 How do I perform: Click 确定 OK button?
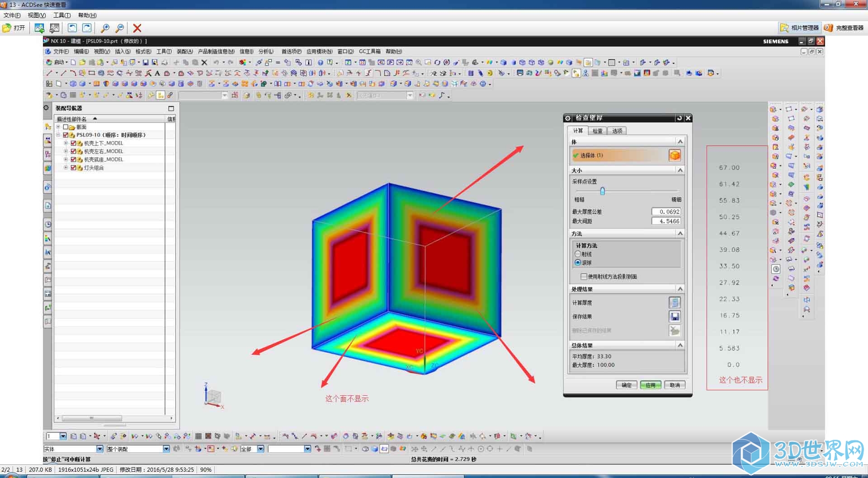(626, 385)
